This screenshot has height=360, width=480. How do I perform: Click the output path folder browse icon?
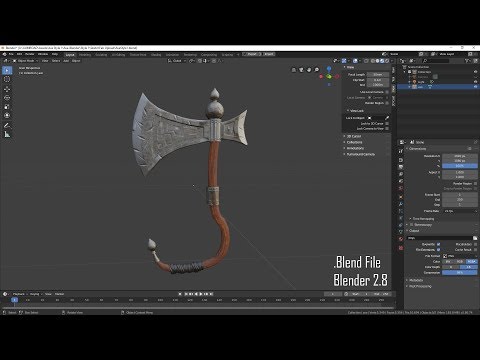point(475,238)
